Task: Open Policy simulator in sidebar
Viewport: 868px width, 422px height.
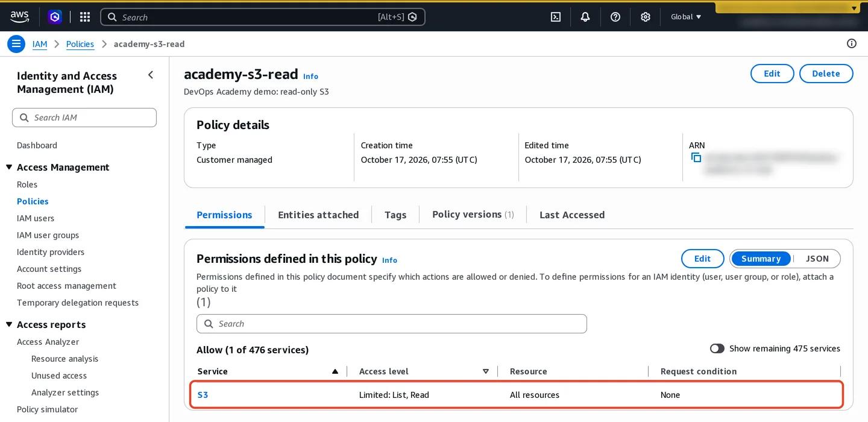Action: coord(47,409)
